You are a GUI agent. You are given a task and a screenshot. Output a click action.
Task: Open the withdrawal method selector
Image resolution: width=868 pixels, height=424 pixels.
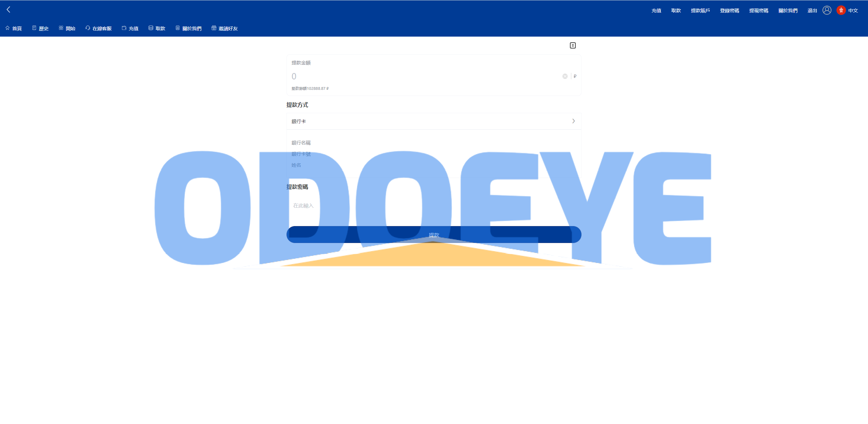coord(433,121)
